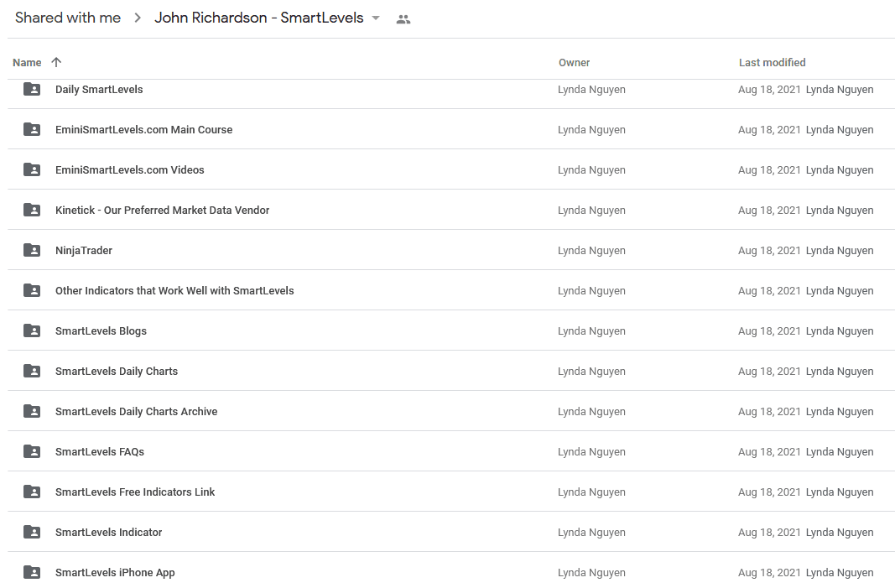
Task: Select the NinjaTrader folder icon
Action: (x=31, y=250)
